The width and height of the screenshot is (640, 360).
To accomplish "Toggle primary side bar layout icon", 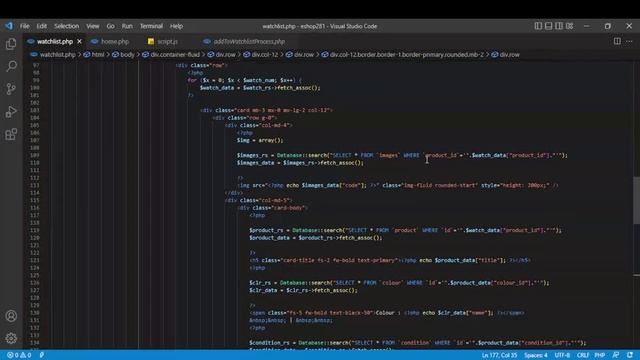I will (x=538, y=26).
